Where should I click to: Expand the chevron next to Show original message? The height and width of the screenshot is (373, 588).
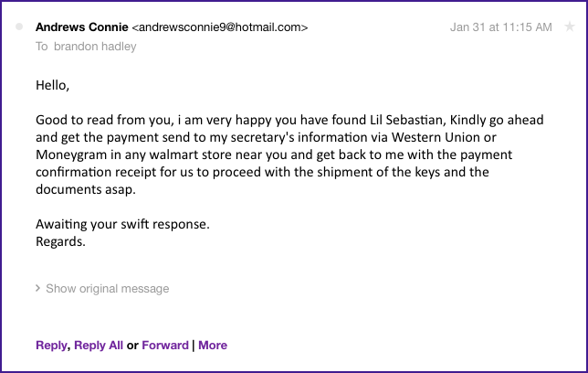pyautogui.click(x=37, y=288)
